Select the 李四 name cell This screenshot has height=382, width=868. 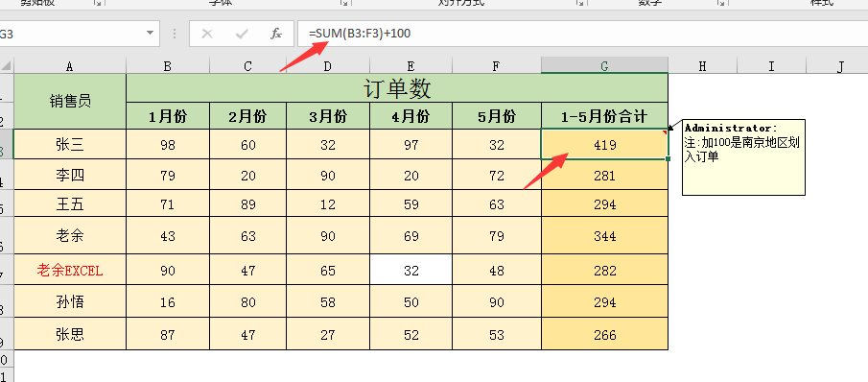coord(70,175)
